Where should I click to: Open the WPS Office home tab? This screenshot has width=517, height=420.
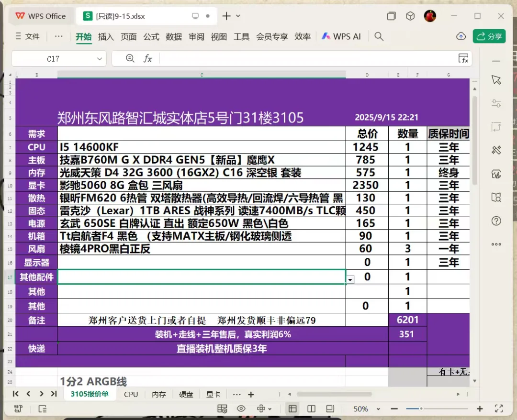click(41, 16)
